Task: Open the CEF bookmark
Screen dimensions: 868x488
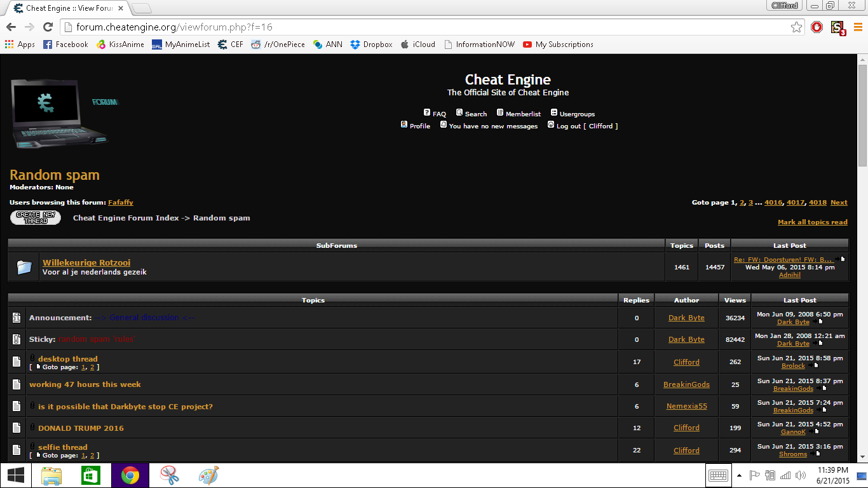Action: click(230, 44)
